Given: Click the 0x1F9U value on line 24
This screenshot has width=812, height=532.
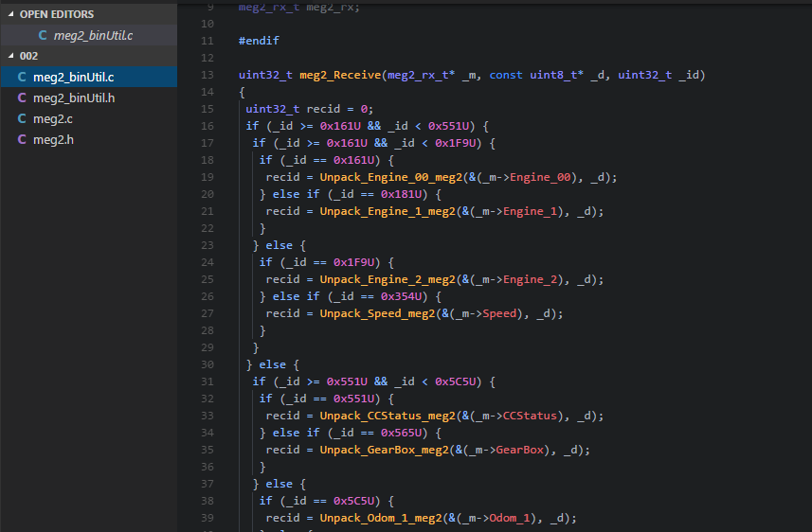Looking at the screenshot, I should tap(353, 262).
